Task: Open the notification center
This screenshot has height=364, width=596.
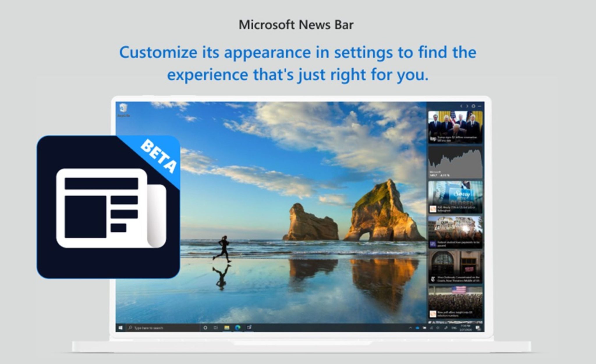Action: [x=478, y=327]
